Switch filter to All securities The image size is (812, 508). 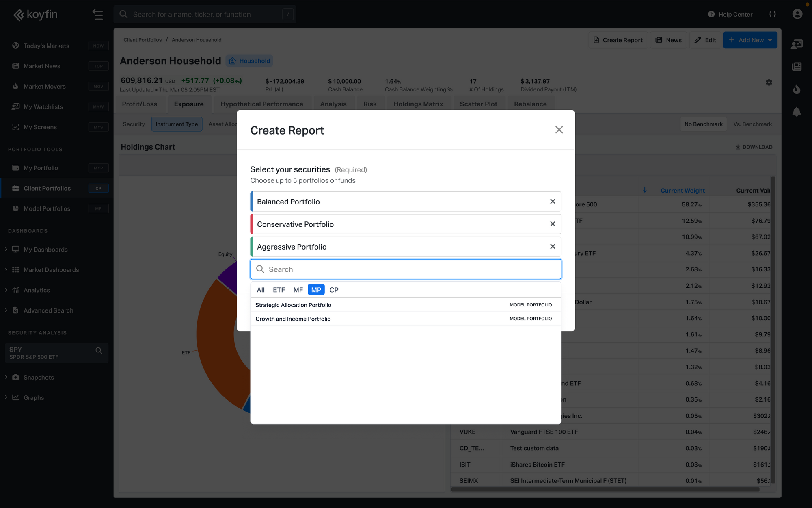pos(260,290)
